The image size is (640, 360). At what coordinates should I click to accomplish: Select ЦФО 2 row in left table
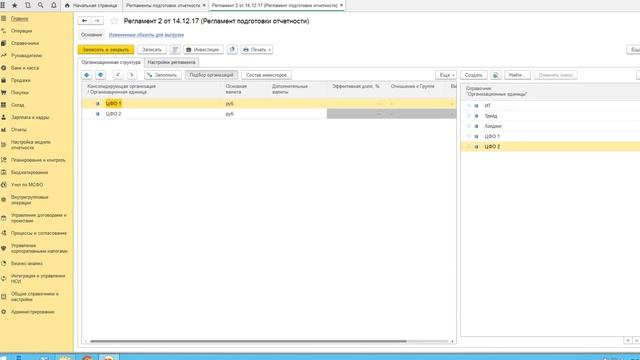269,114
